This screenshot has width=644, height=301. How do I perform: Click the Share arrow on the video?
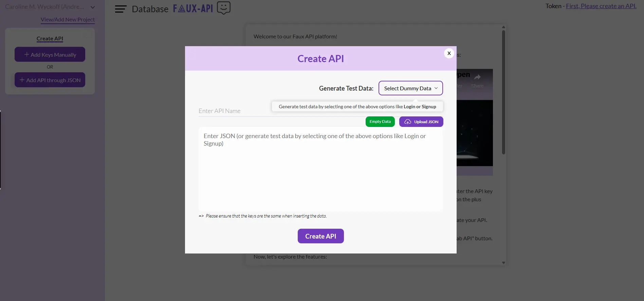point(477,77)
